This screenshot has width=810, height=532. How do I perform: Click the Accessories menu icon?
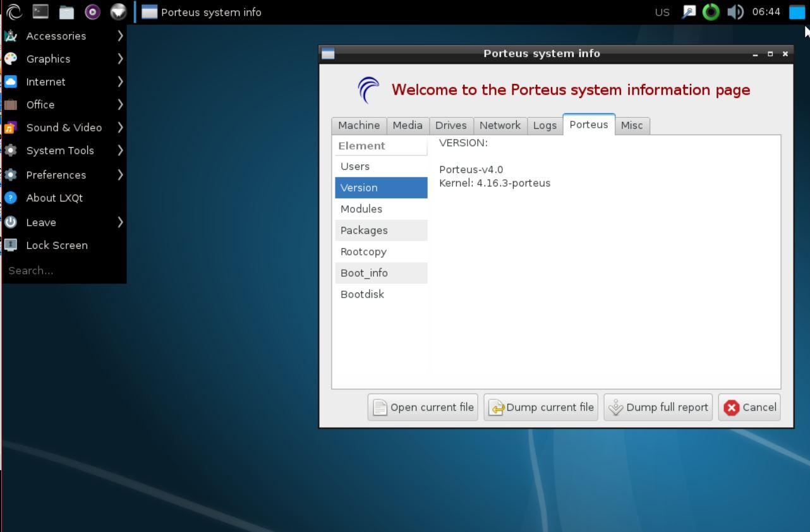click(10, 36)
